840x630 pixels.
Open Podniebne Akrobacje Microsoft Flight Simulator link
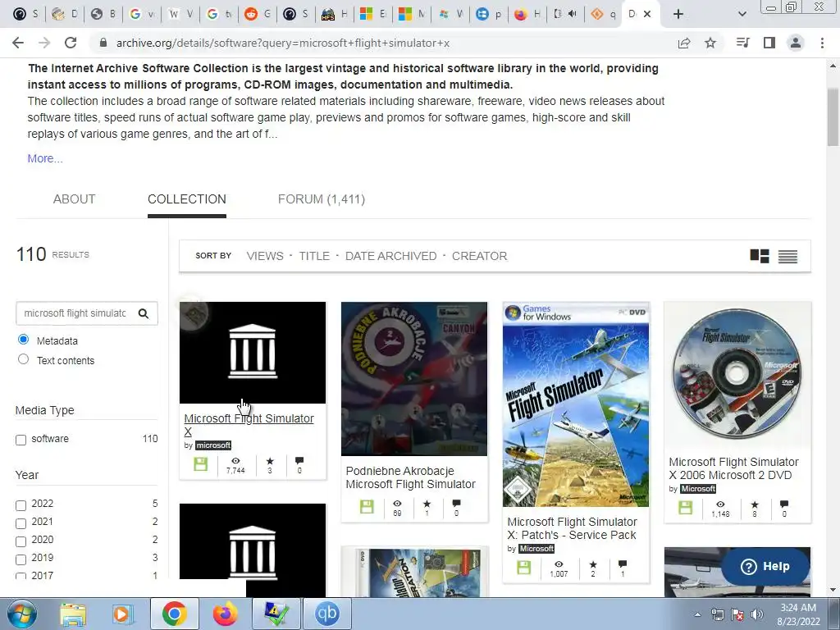[410, 477]
